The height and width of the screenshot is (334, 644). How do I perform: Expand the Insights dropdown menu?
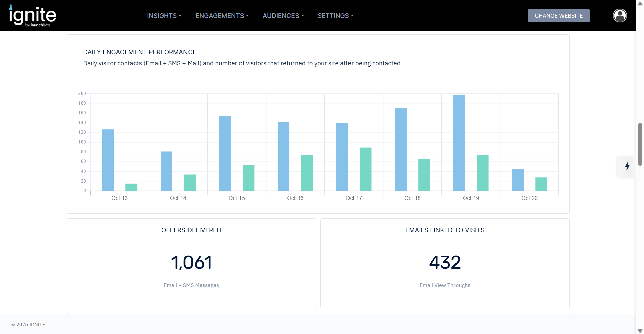coord(164,16)
